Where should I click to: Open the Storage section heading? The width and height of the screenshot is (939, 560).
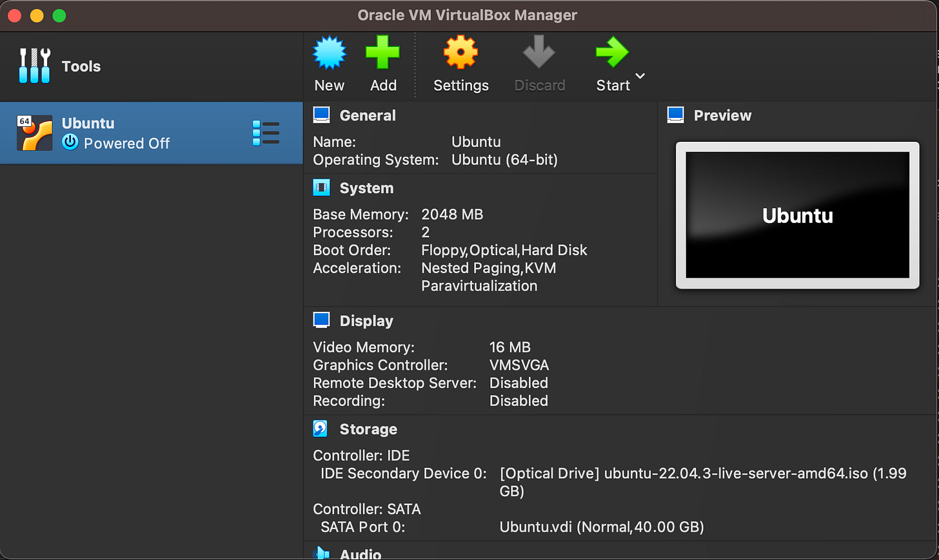[x=368, y=429]
